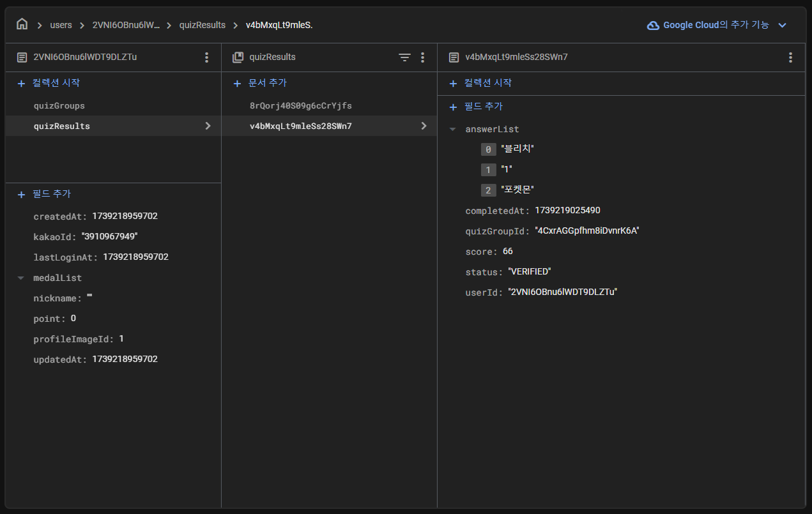Screen dimensions: 812x514
Task: Click the answerList field name
Action: pyautogui.click(x=492, y=129)
